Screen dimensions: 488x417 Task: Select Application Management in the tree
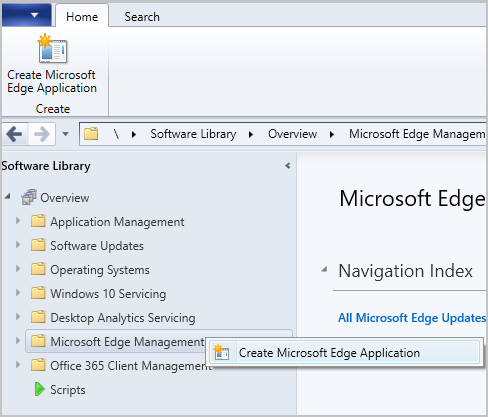click(117, 222)
